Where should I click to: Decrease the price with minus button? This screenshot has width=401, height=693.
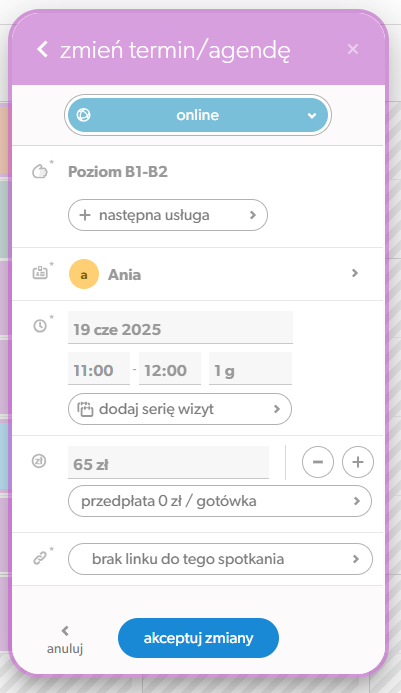[x=318, y=462]
